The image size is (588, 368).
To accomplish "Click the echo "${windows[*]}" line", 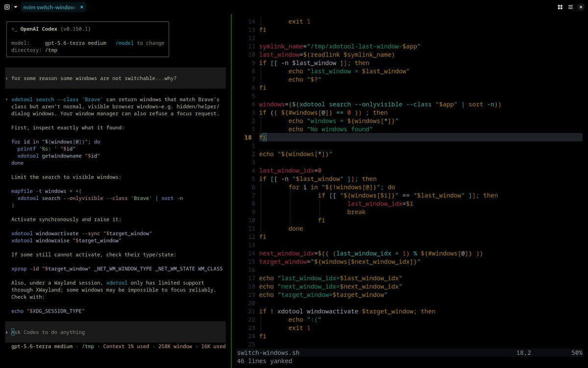I will 295,154.
